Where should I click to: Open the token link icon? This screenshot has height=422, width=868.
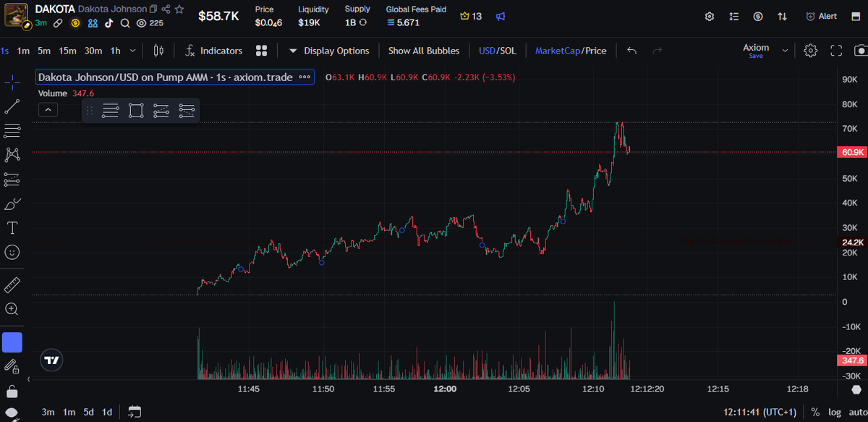tap(58, 23)
